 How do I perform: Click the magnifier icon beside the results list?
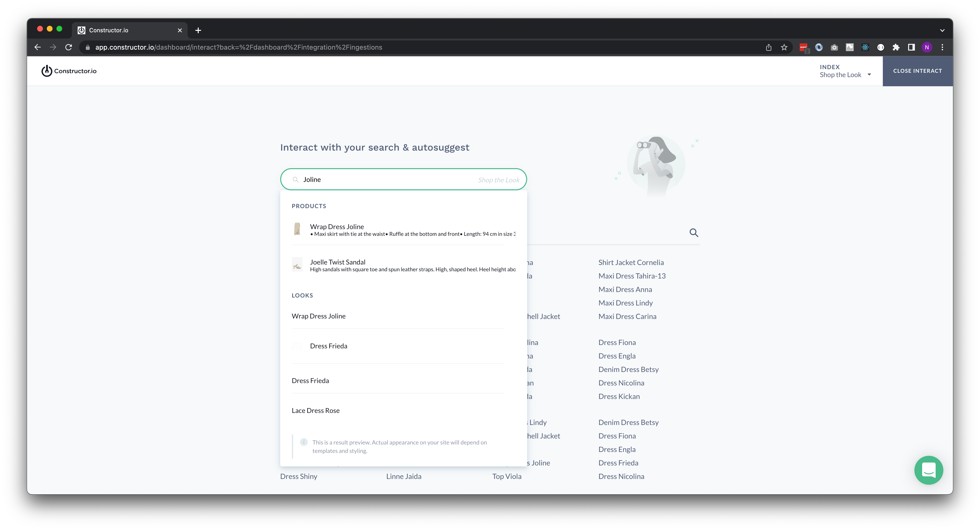(694, 233)
